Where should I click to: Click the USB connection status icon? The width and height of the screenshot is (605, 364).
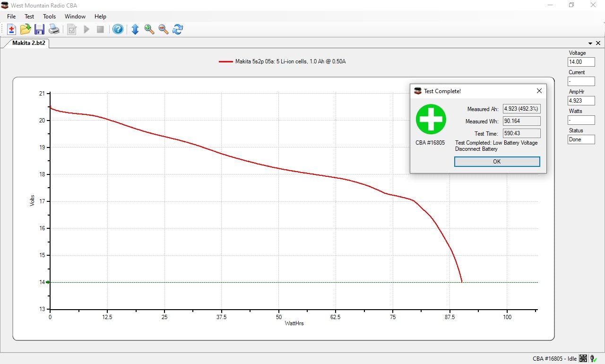(x=593, y=358)
